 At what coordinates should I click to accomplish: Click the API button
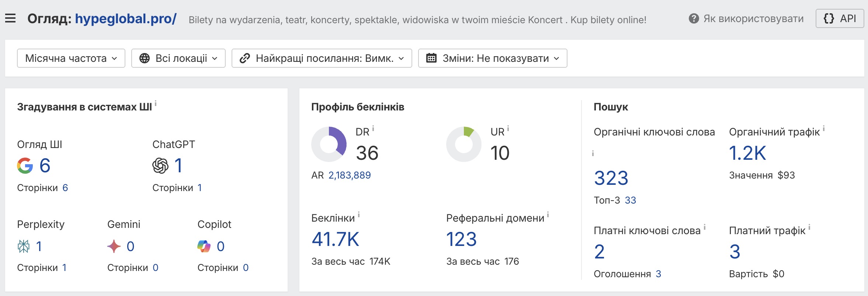click(x=840, y=18)
